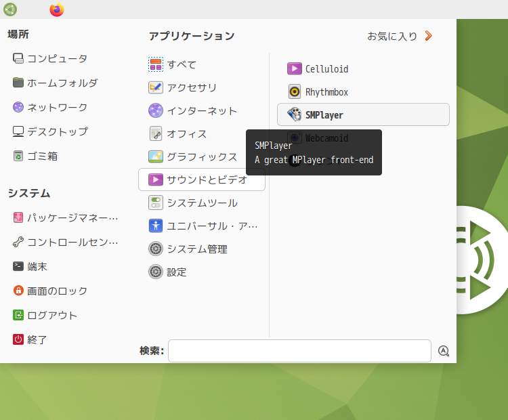The width and height of the screenshot is (508, 420).
Task: Click the ログアウト label
Action: click(x=52, y=315)
